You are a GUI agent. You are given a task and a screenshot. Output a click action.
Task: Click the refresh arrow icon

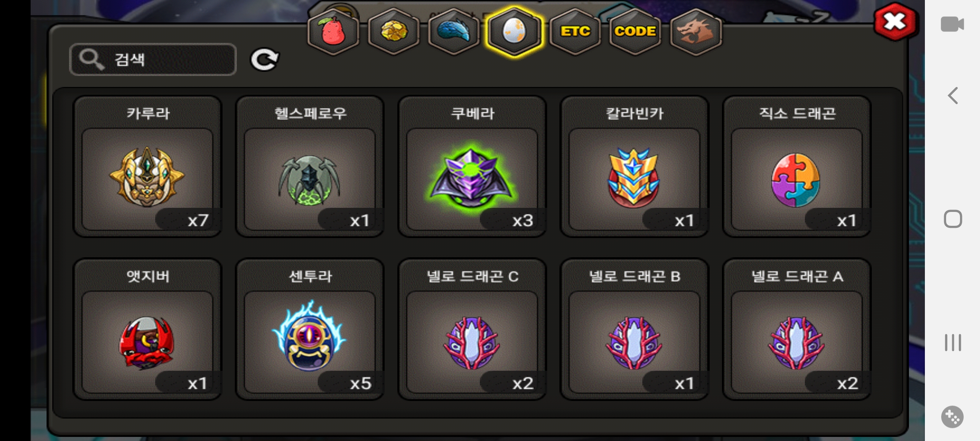coord(264,60)
